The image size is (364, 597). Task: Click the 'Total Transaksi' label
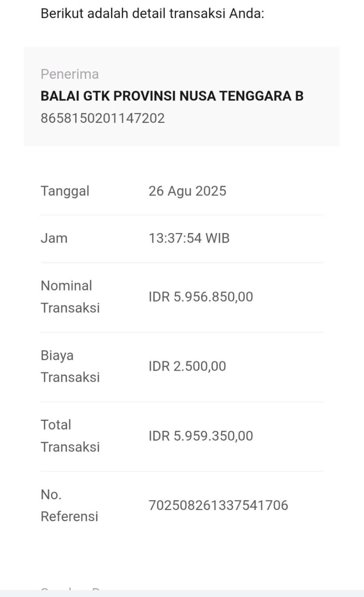click(70, 436)
